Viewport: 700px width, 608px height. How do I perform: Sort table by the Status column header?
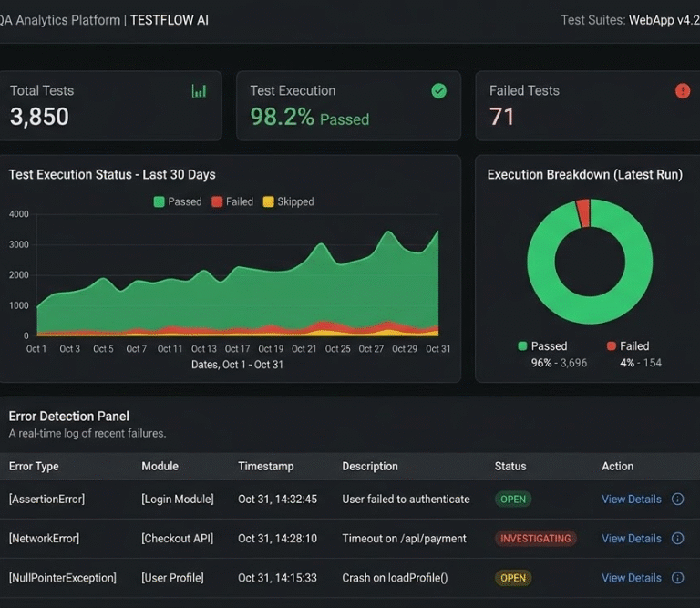(x=510, y=466)
